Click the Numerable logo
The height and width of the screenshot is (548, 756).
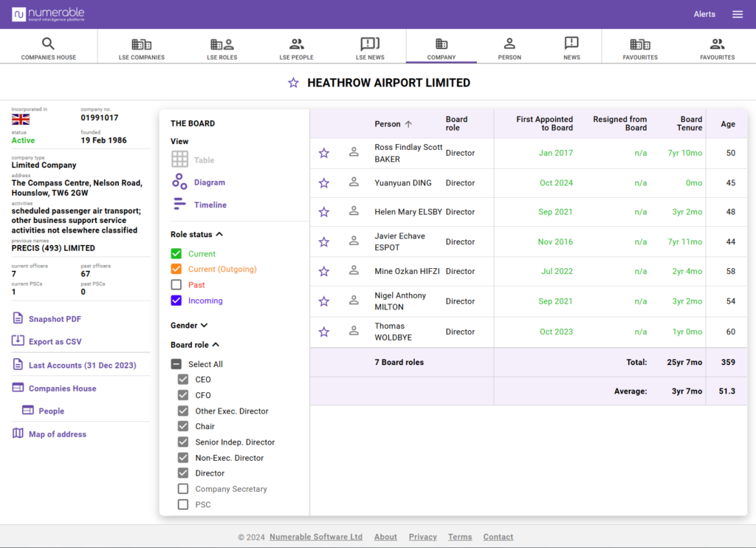pos(48,14)
